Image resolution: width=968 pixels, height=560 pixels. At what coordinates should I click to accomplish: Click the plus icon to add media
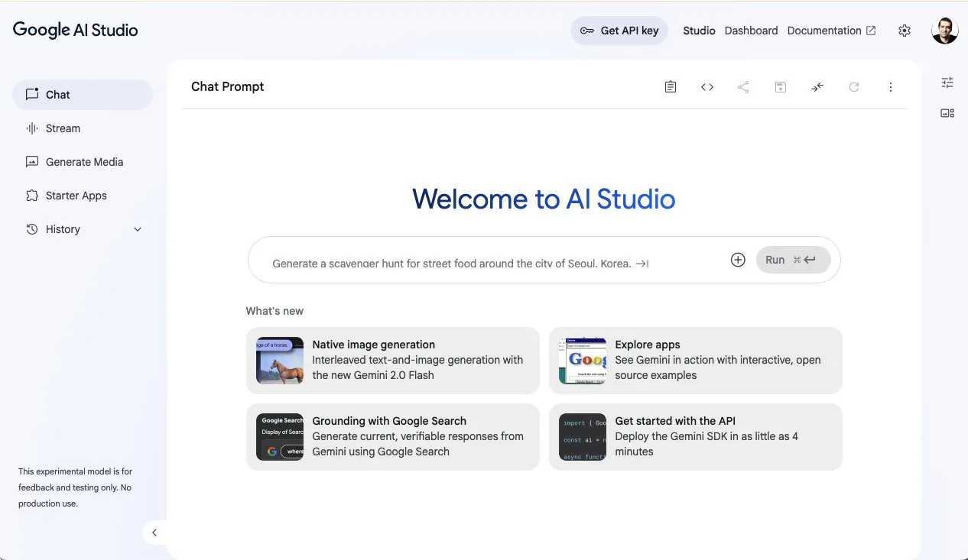click(738, 260)
